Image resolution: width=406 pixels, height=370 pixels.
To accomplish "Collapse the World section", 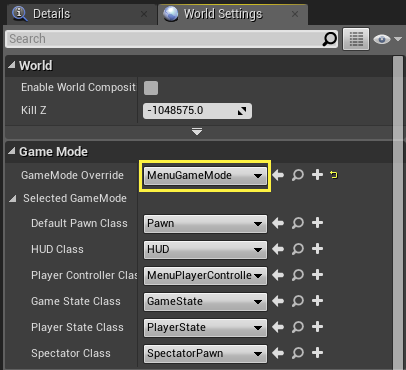I will coord(12,65).
